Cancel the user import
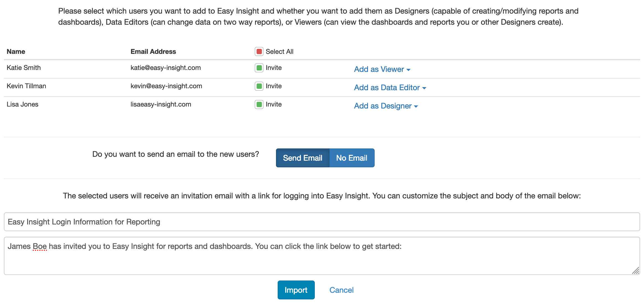Image resolution: width=644 pixels, height=303 pixels. [341, 290]
